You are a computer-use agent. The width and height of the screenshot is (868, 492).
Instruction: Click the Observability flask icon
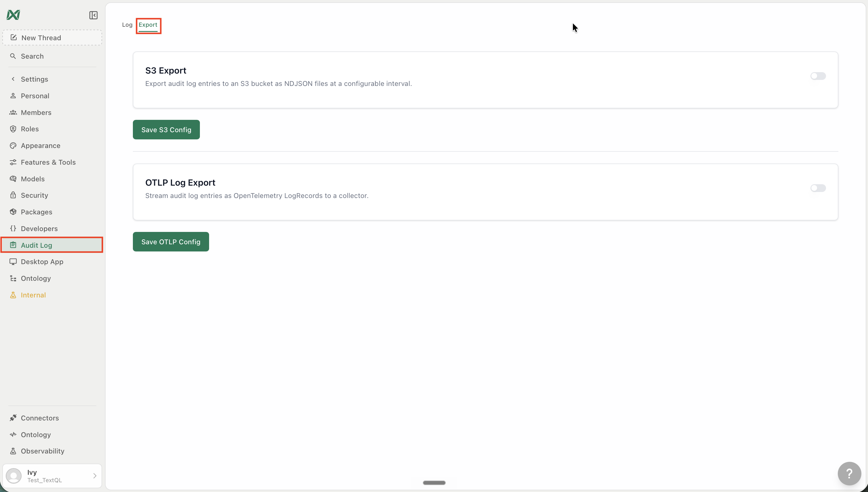click(x=13, y=451)
